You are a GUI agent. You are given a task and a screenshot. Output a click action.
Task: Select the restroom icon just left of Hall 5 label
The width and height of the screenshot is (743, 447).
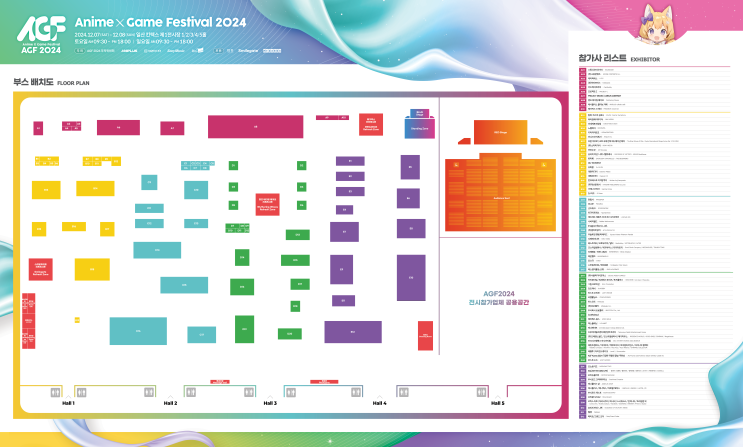tap(481, 392)
